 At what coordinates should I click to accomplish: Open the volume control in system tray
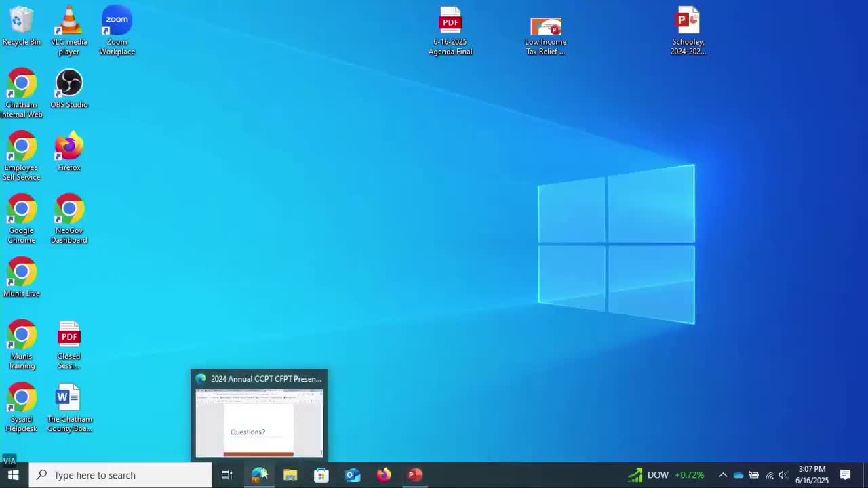pos(783,475)
